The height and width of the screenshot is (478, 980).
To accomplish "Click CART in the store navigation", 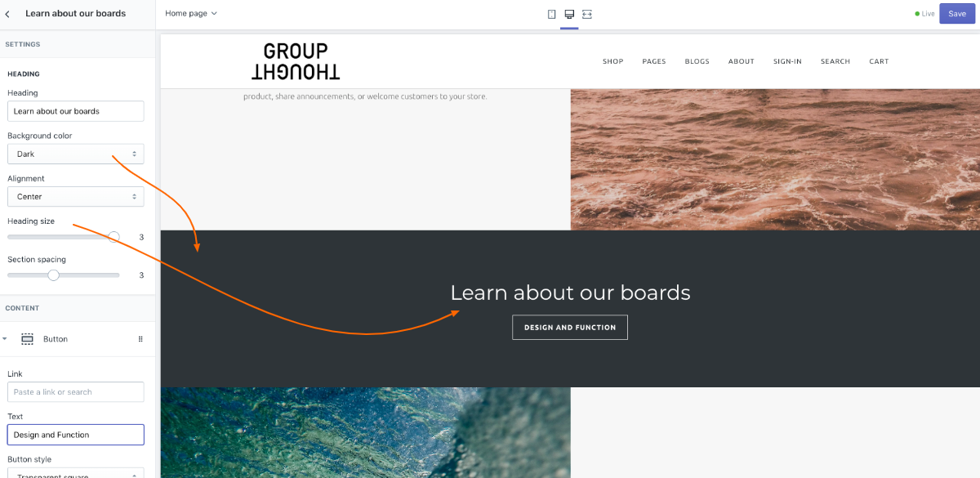I will point(879,61).
